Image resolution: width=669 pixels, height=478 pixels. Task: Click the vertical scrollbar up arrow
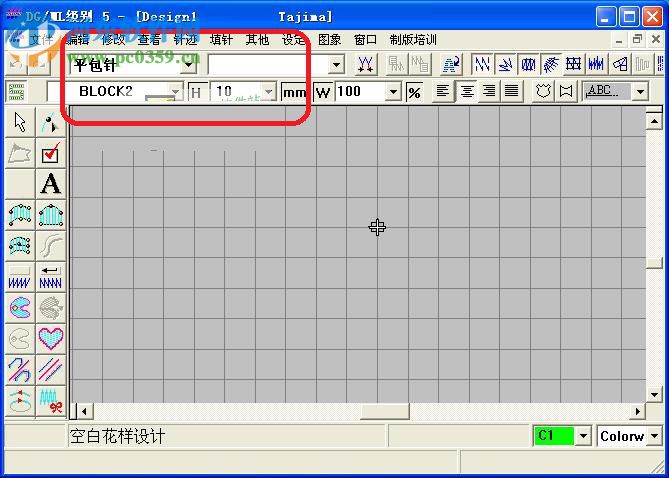tap(654, 122)
